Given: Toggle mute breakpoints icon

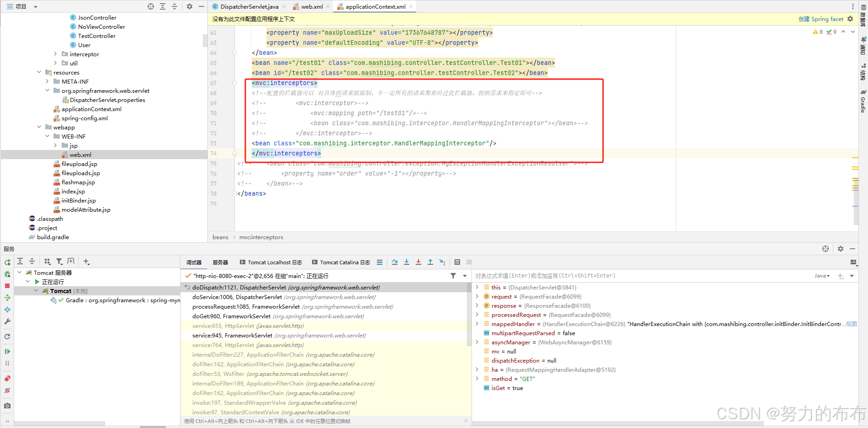Looking at the screenshot, I should [7, 391].
